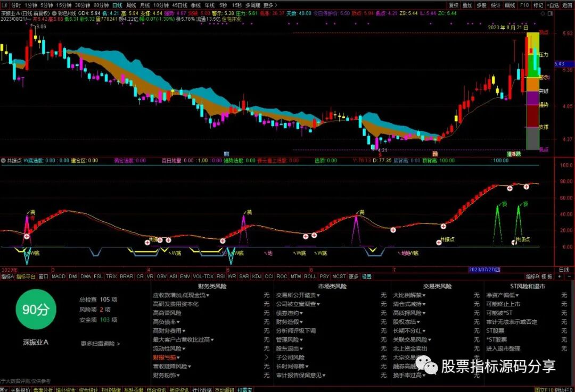
Task: Switch chart to 分时 view
Action: point(16,5)
